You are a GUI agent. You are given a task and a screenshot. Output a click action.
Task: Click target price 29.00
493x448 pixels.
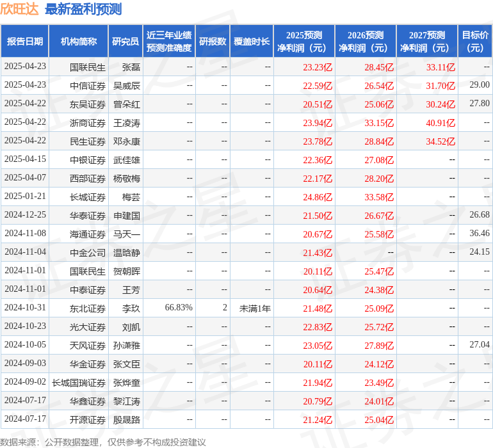(480, 85)
